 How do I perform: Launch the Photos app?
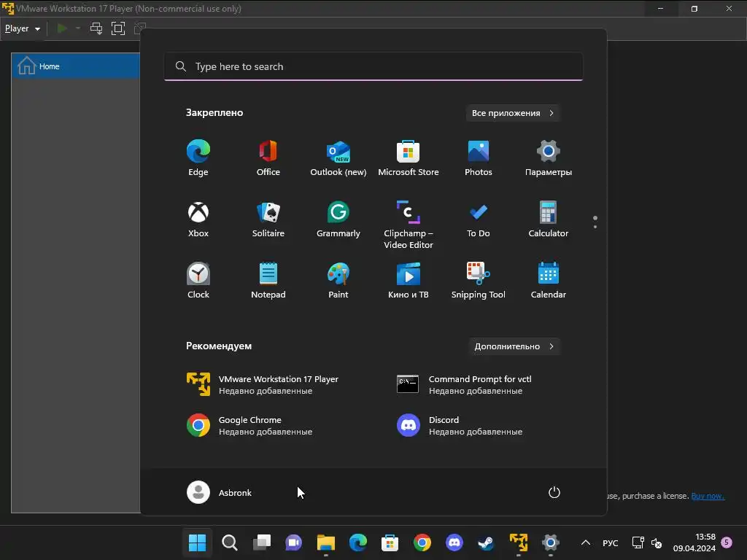click(x=479, y=158)
